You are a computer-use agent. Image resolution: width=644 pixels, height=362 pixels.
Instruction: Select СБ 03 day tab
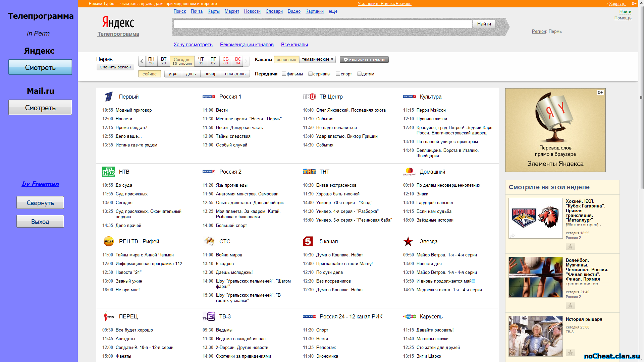point(226,61)
